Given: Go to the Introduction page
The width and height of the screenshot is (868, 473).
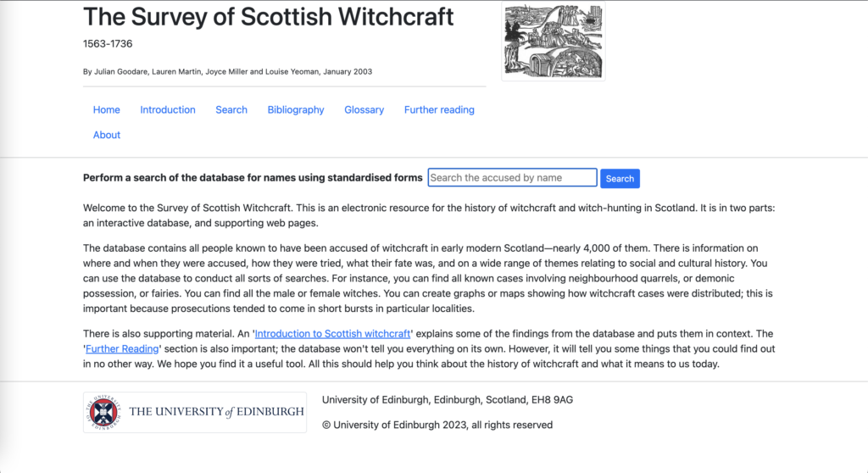Looking at the screenshot, I should coord(168,109).
